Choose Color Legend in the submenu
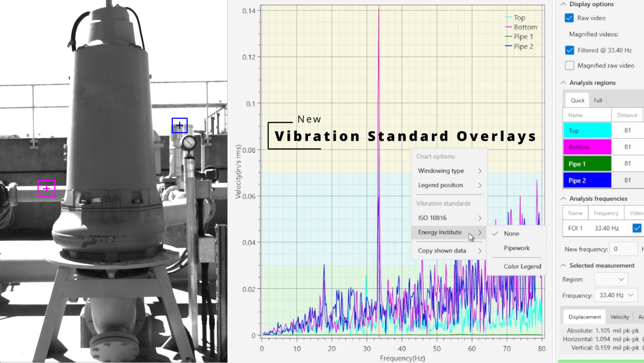Viewport: 644px width, 363px height. pyautogui.click(x=522, y=267)
